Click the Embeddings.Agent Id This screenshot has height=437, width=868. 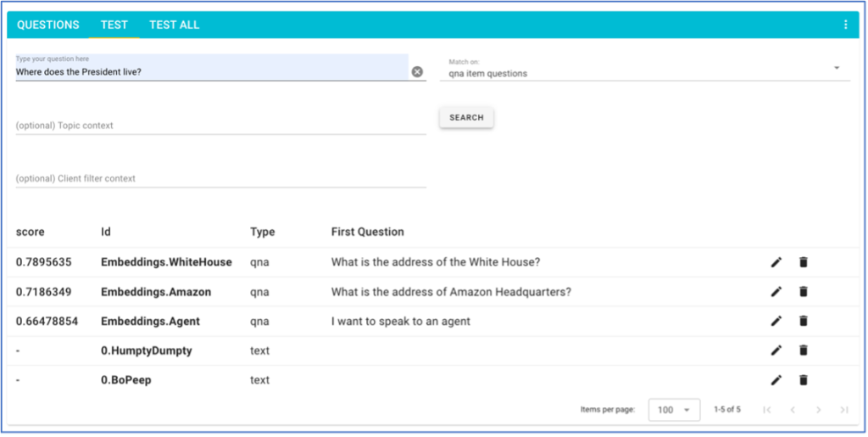point(150,321)
